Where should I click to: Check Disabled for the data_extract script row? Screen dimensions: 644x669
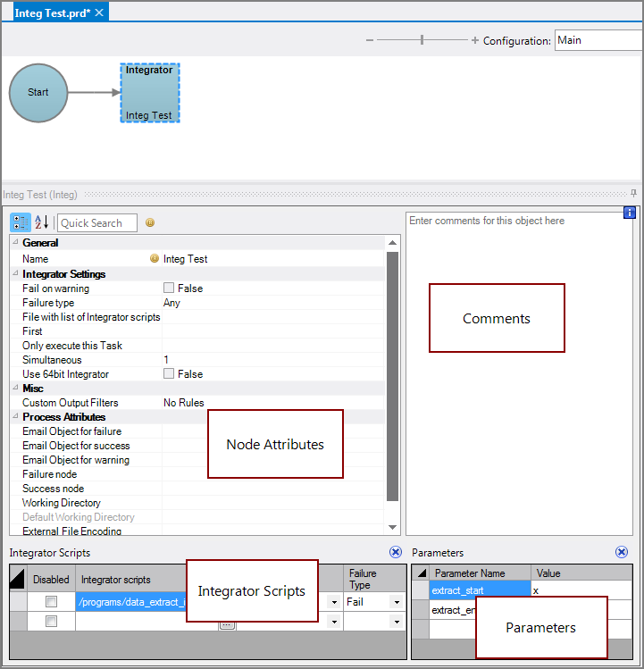coord(51,602)
